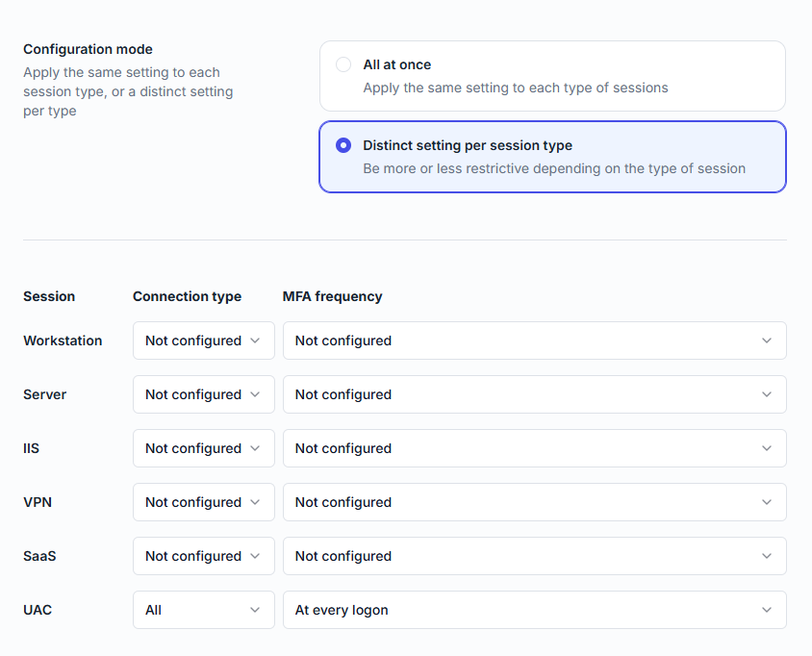Click chevron icon in Server connection type
812x656 pixels.
coord(255,394)
